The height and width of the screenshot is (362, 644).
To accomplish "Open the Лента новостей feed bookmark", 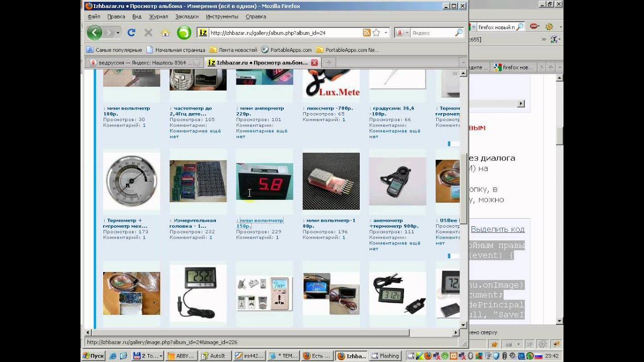I will pyautogui.click(x=233, y=50).
